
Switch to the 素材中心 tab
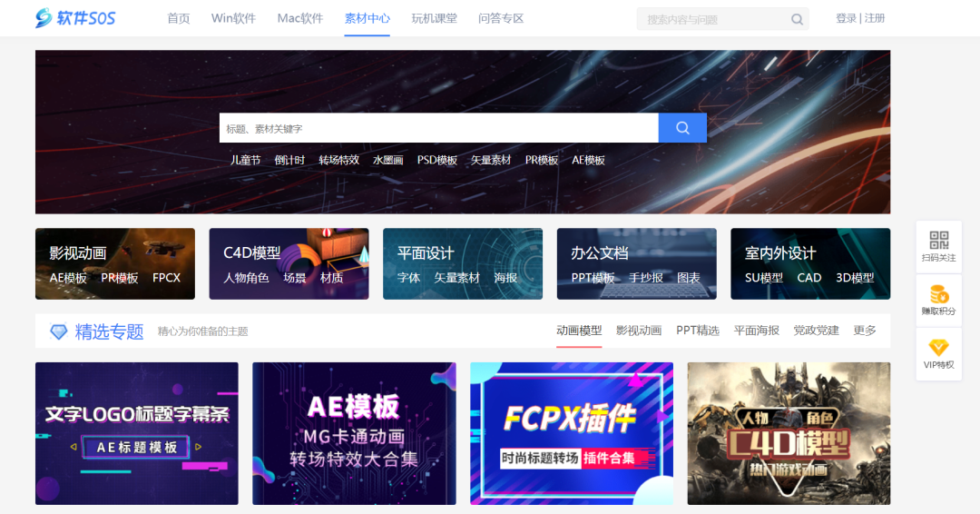[367, 18]
